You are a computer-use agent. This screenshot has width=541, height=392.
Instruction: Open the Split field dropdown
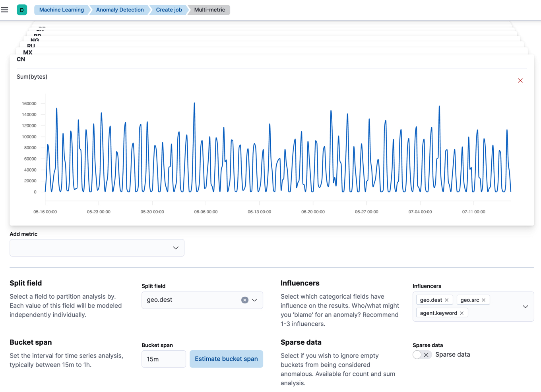[254, 300]
